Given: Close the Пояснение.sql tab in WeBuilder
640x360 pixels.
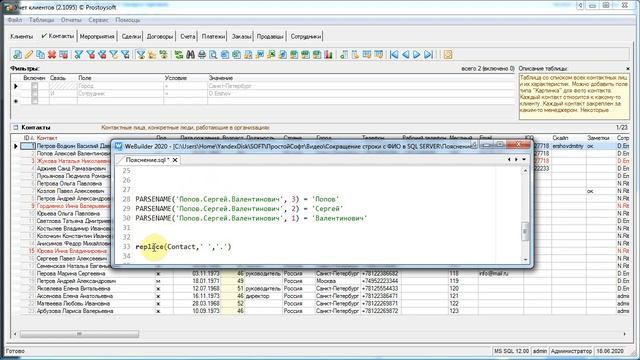Looking at the screenshot, I should (175, 160).
